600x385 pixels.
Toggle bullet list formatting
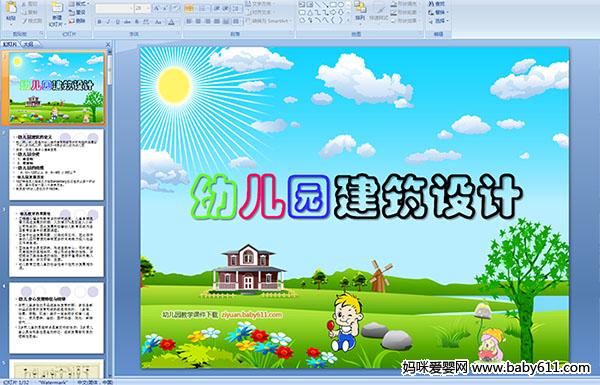coord(189,8)
